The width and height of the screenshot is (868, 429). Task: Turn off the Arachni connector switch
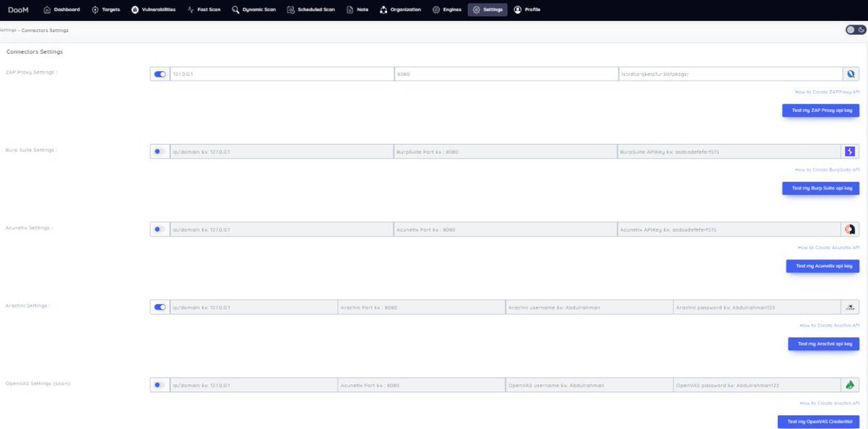tap(160, 307)
